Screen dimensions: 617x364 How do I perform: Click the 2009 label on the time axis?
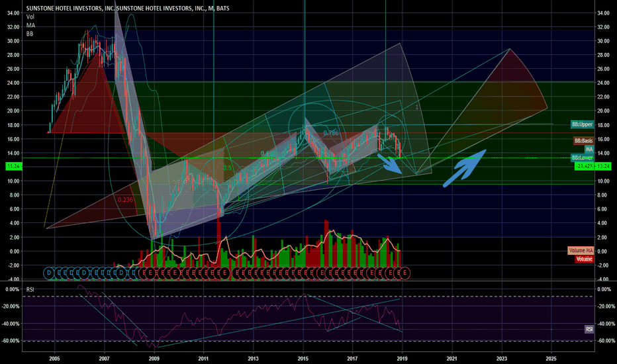[x=154, y=359]
